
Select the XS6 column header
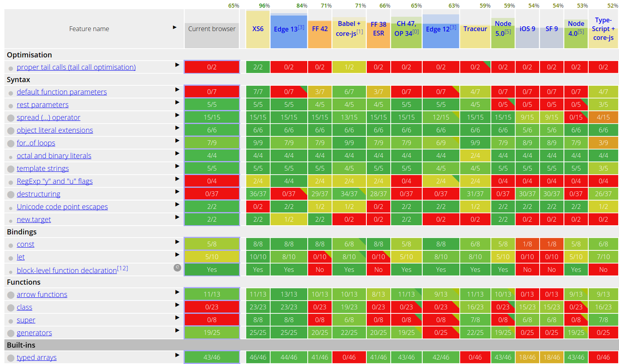click(x=258, y=29)
